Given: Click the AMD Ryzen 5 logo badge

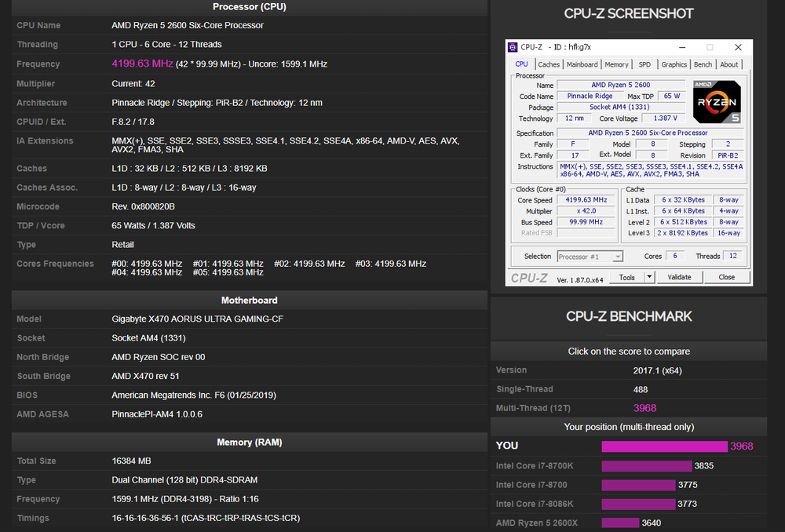Looking at the screenshot, I should [717, 102].
